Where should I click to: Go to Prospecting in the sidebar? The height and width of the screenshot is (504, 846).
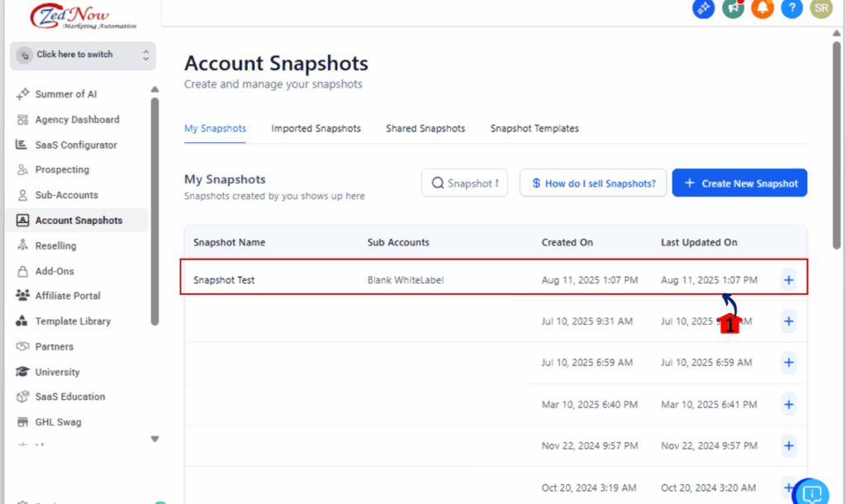(x=62, y=169)
